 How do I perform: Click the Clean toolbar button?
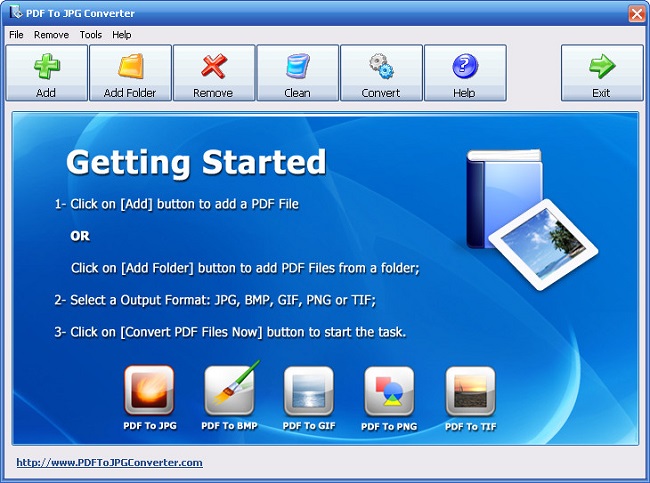coord(297,73)
